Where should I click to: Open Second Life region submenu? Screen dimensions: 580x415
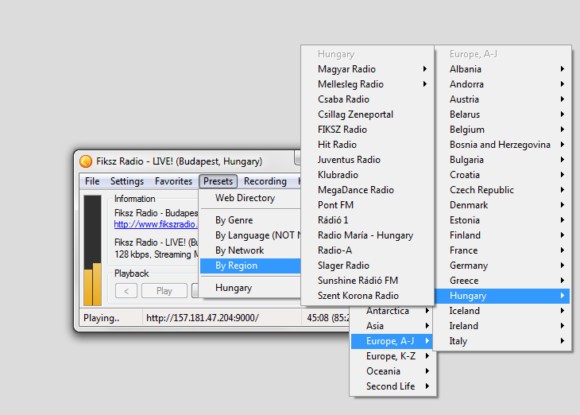point(394,387)
